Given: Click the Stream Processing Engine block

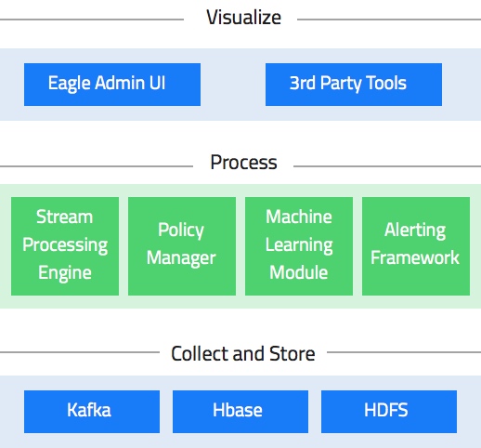Looking at the screenshot, I should click(x=65, y=246).
